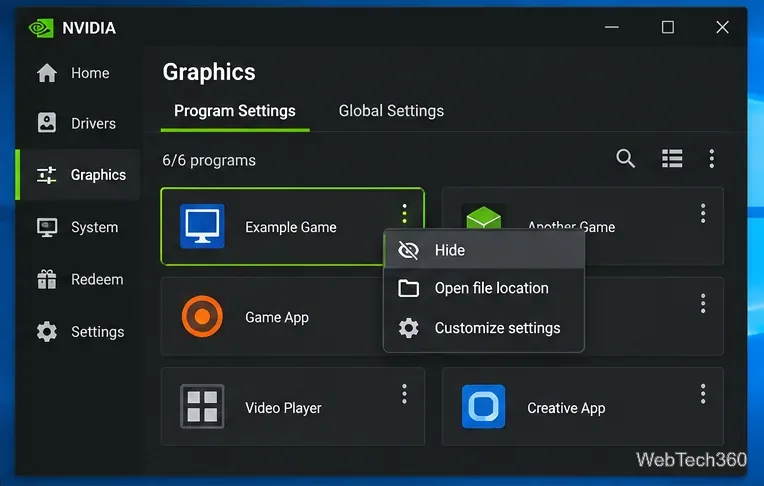The height and width of the screenshot is (486, 764).
Task: Open Creative App's three-dot menu
Action: 703,394
